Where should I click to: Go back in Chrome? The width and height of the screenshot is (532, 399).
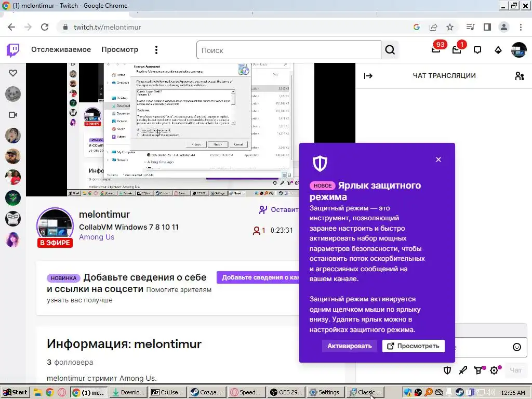tap(11, 27)
